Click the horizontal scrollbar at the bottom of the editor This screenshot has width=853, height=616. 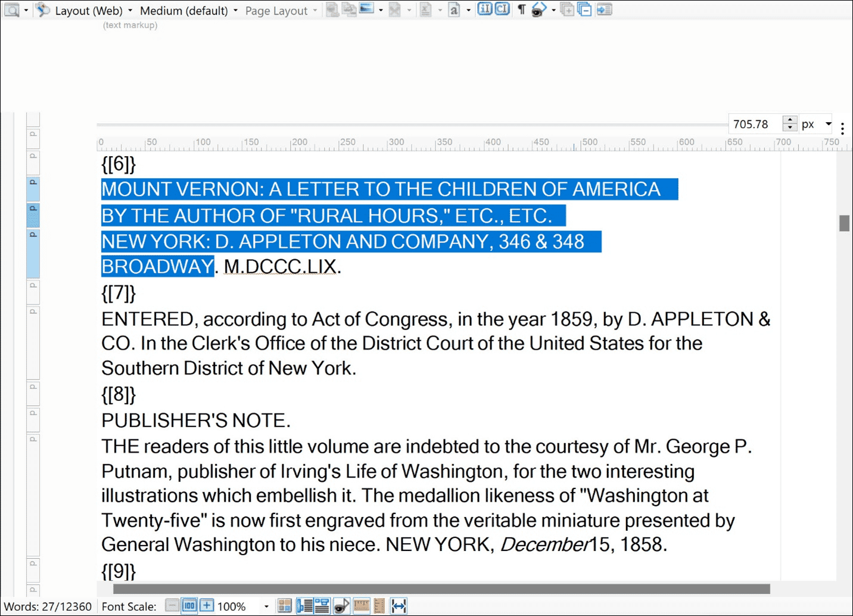(x=441, y=589)
